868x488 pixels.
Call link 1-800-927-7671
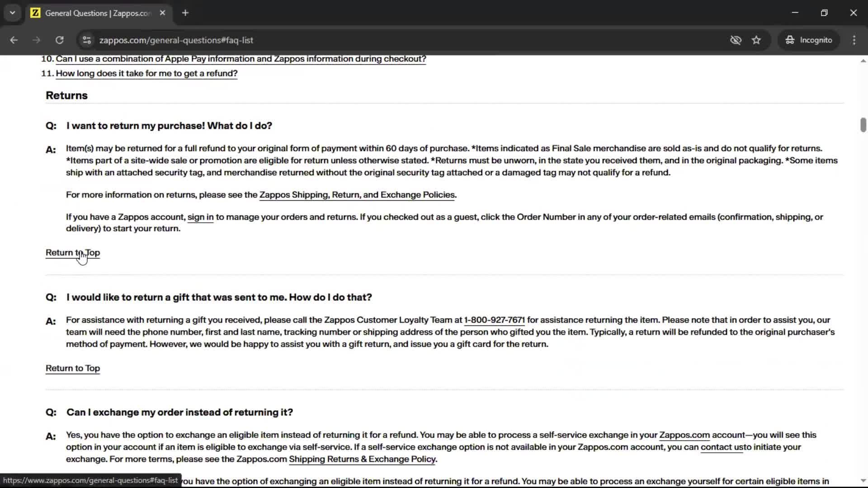click(x=494, y=320)
